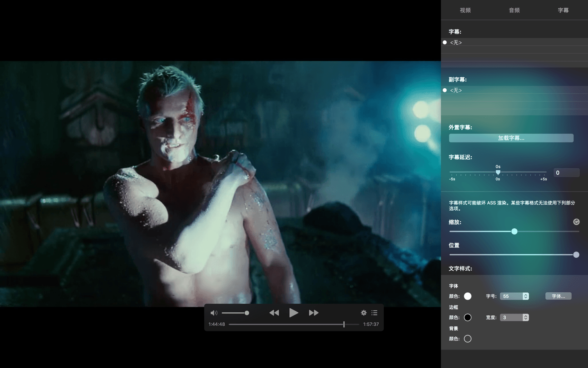Image resolution: width=588 pixels, height=368 pixels.
Task: Click the elapsed time 1:44:48
Action: pos(217,324)
